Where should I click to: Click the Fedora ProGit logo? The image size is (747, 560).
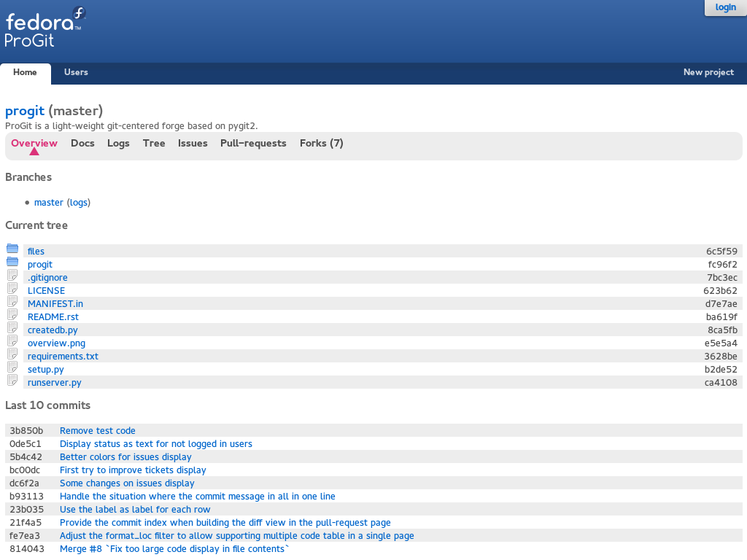pos(45,27)
